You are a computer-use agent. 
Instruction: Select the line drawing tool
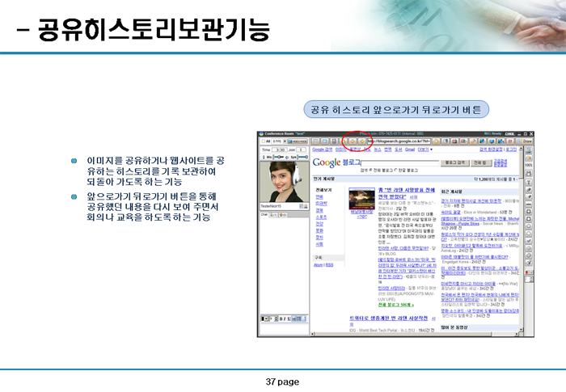529,204
